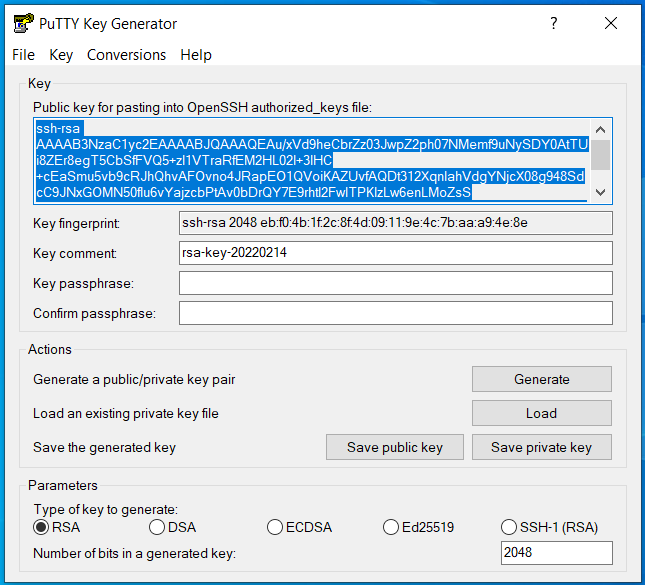Click Save private key button

point(541,447)
